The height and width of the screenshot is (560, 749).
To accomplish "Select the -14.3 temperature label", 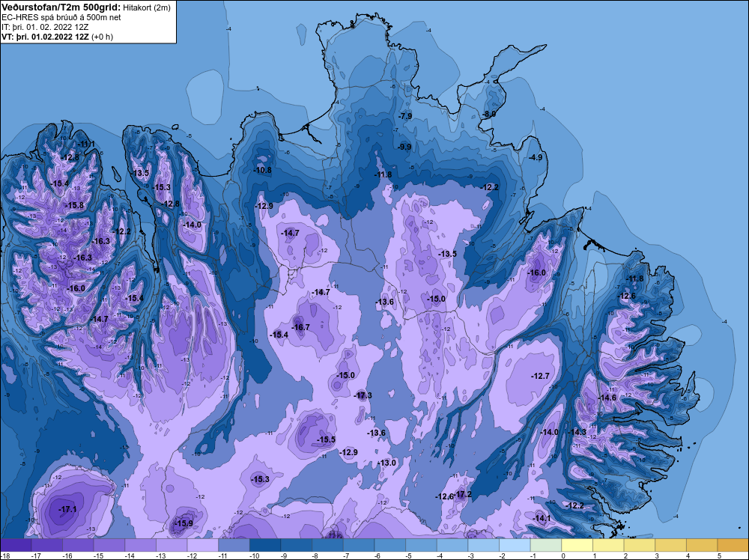I will (577, 432).
